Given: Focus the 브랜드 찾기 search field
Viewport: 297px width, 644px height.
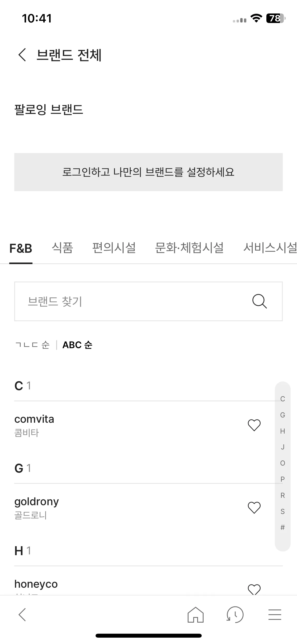Looking at the screenshot, I should point(148,301).
